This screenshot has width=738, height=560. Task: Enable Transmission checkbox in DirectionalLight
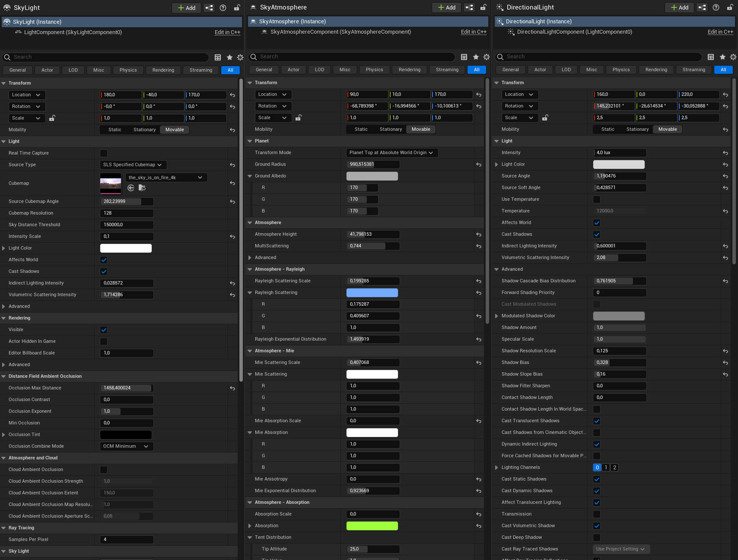click(x=597, y=514)
